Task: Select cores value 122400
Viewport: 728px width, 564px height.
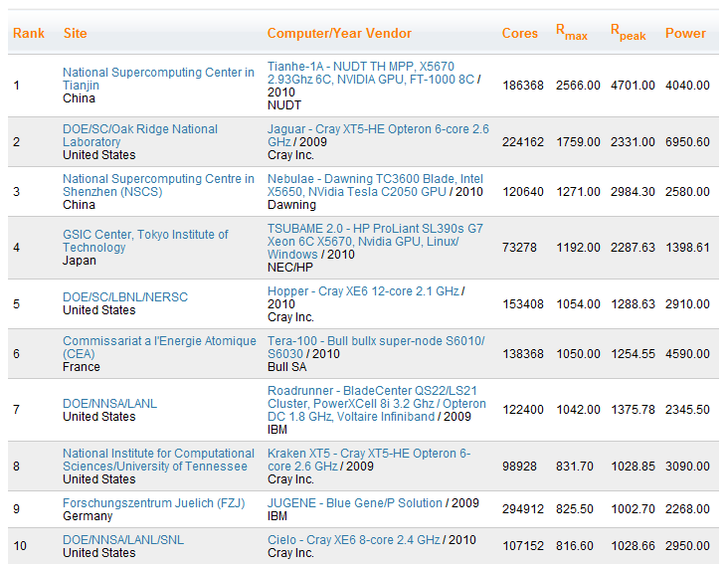Action: [523, 410]
